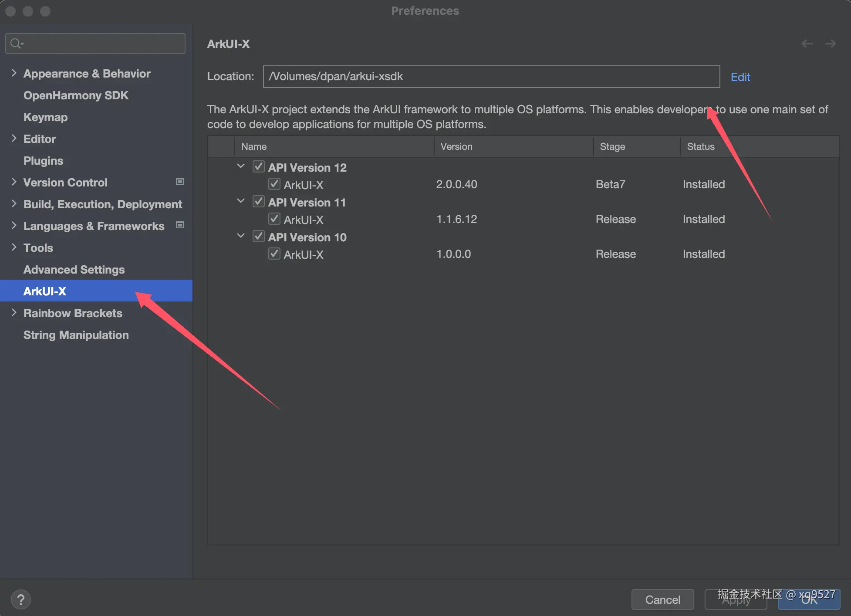
Task: Toggle ArkUI-X 1.1.6.12 checkbox
Action: coord(274,219)
